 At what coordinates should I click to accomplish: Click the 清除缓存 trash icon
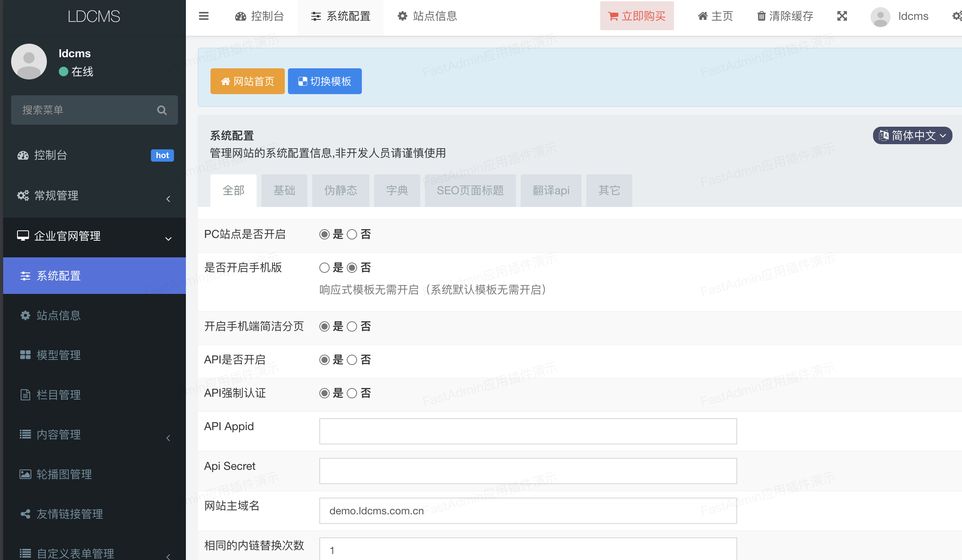click(761, 16)
